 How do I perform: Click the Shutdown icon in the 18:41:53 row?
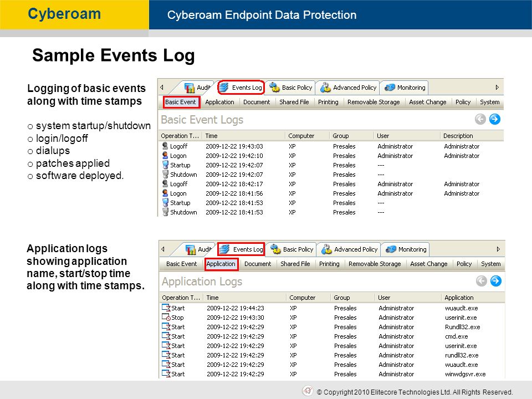165,212
